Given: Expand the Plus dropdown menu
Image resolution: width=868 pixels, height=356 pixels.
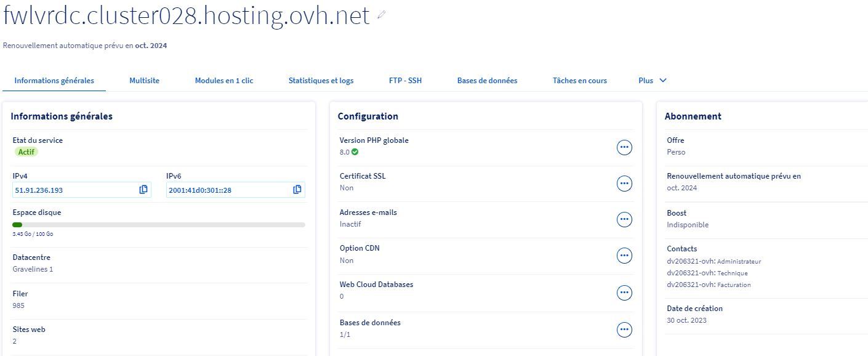Looking at the screenshot, I should coord(653,81).
